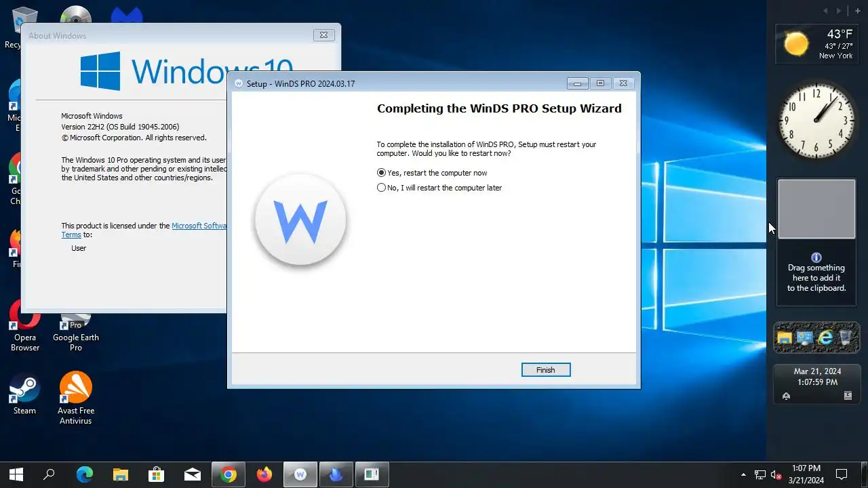Click the WinDS PRO logo in setup wizard
868x488 pixels.
coord(300,220)
